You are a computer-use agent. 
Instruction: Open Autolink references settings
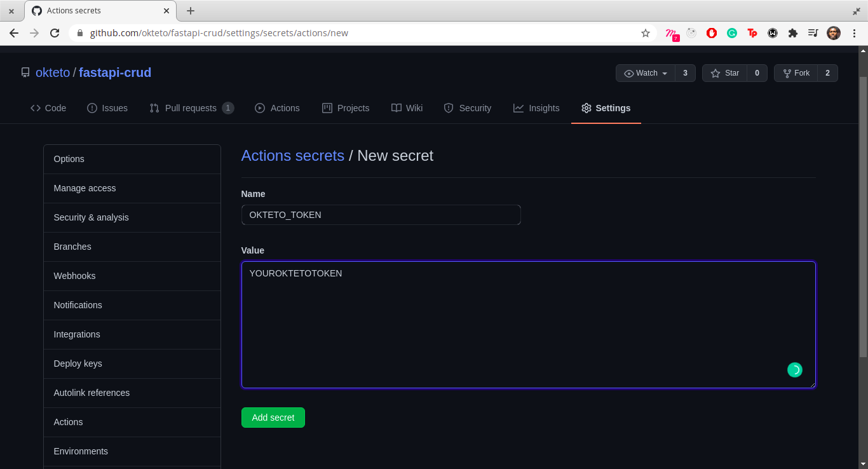pyautogui.click(x=132, y=393)
